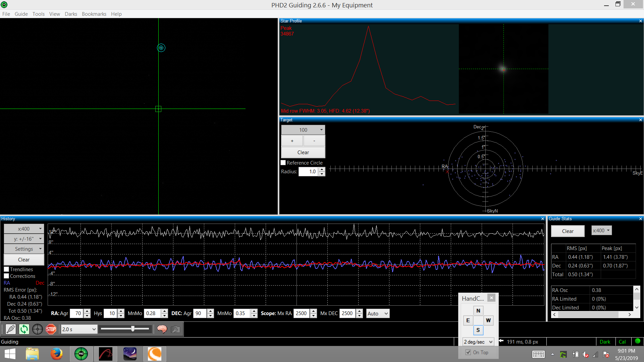Click Guide Stats horizontal scrollbar
This screenshot has width=644, height=362.
[x=588, y=314]
